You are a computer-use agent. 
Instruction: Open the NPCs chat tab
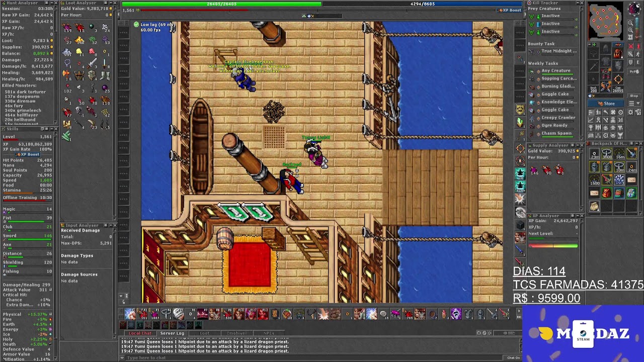[269, 333]
